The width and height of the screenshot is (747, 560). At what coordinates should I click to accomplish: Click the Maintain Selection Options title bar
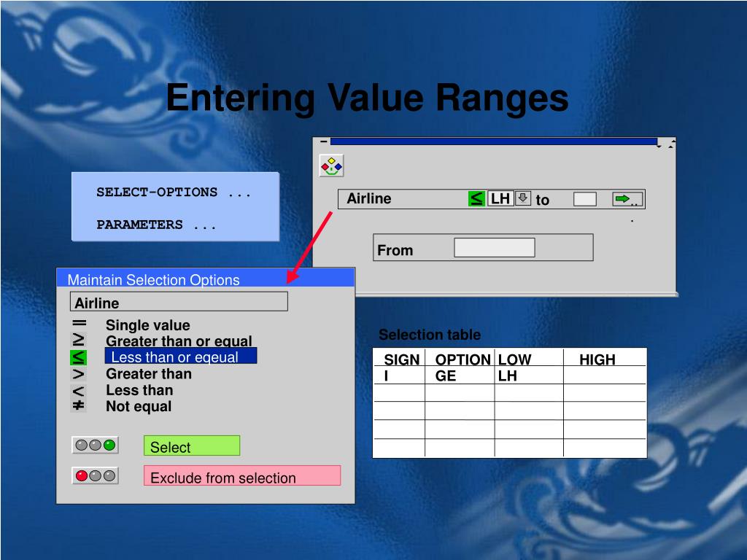[206, 278]
